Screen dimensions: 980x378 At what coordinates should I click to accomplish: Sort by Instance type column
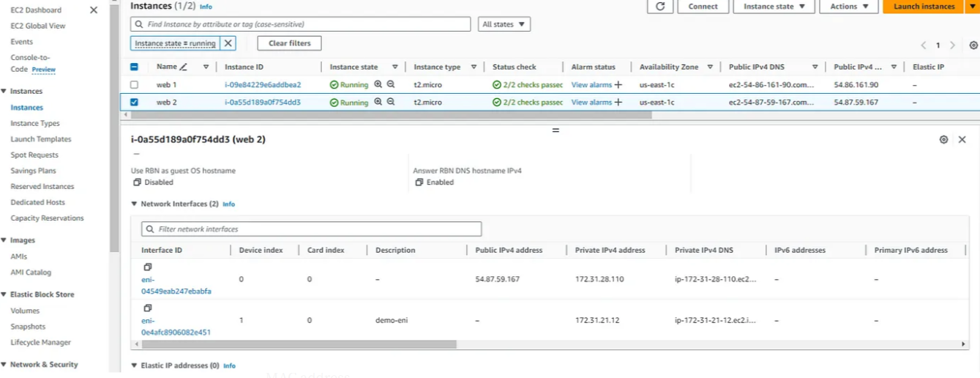point(474,67)
